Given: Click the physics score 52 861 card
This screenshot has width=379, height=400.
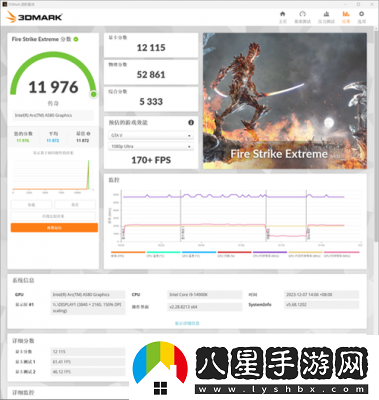Looking at the screenshot, I should pos(151,72).
